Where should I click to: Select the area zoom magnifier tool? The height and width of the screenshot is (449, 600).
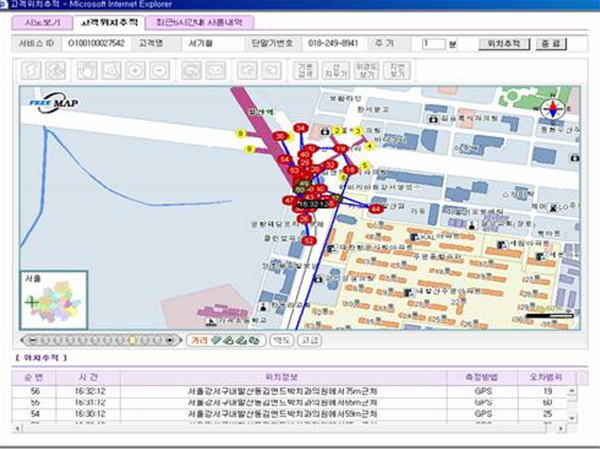tap(110, 71)
